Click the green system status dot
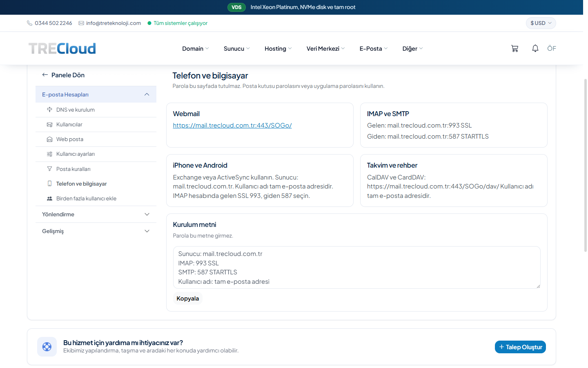Image resolution: width=588 pixels, height=368 pixels. [149, 23]
